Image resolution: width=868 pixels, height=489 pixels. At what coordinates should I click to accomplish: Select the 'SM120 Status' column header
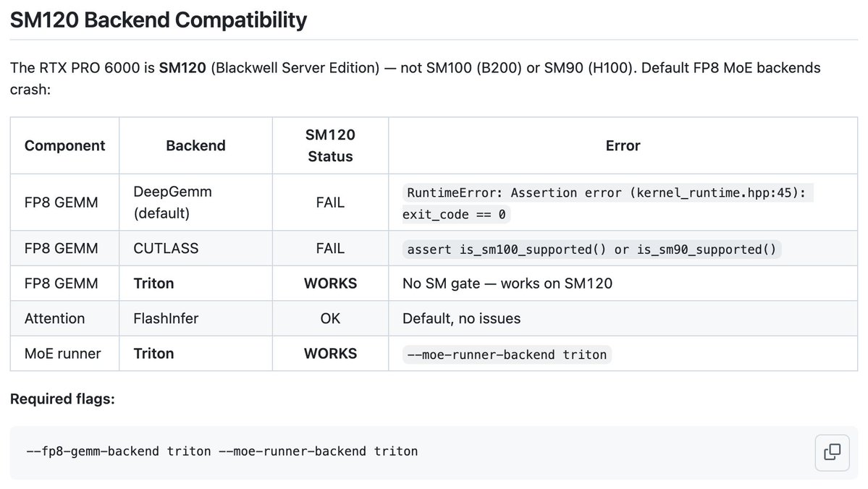tap(330, 145)
